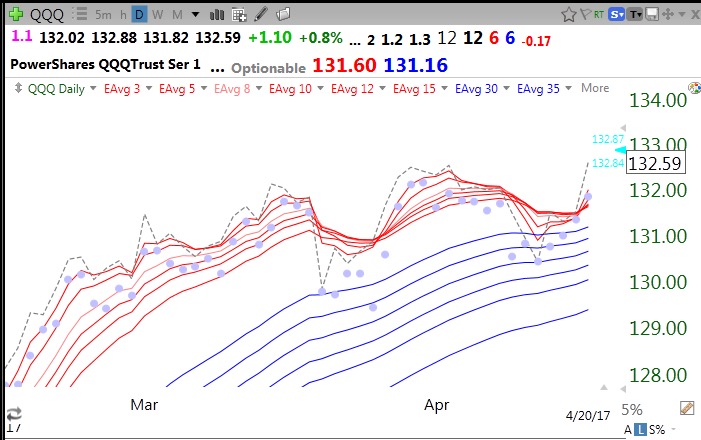Click the Apr label on time axis
The image size is (701, 440).
tap(436, 405)
